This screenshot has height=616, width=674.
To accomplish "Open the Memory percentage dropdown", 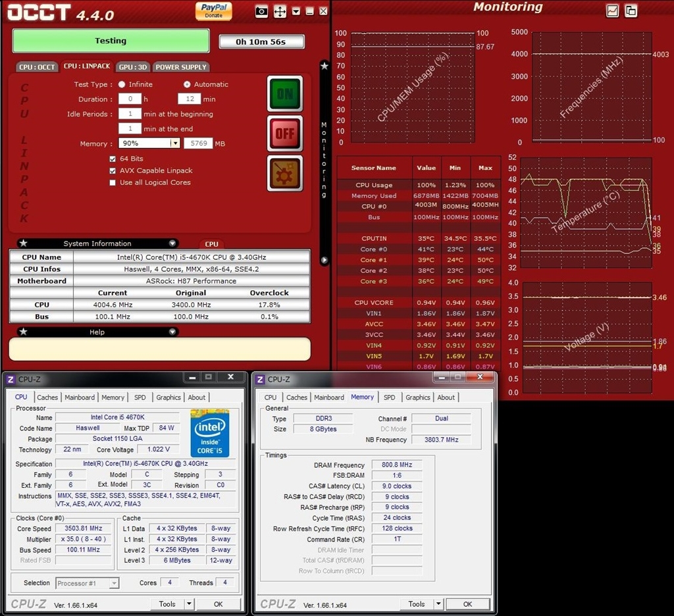I will (x=174, y=143).
